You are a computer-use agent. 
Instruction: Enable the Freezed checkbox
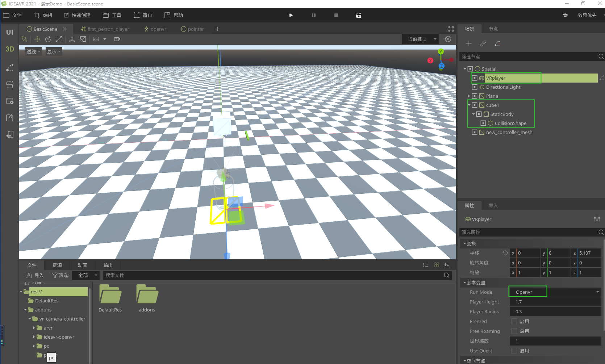[x=514, y=321]
